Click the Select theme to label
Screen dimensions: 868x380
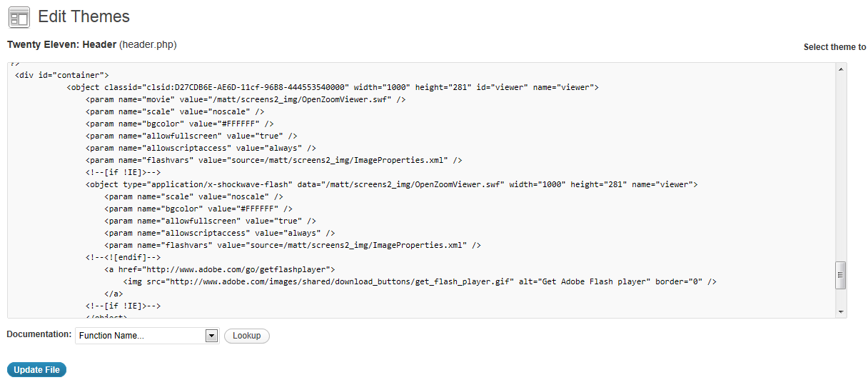coord(835,47)
